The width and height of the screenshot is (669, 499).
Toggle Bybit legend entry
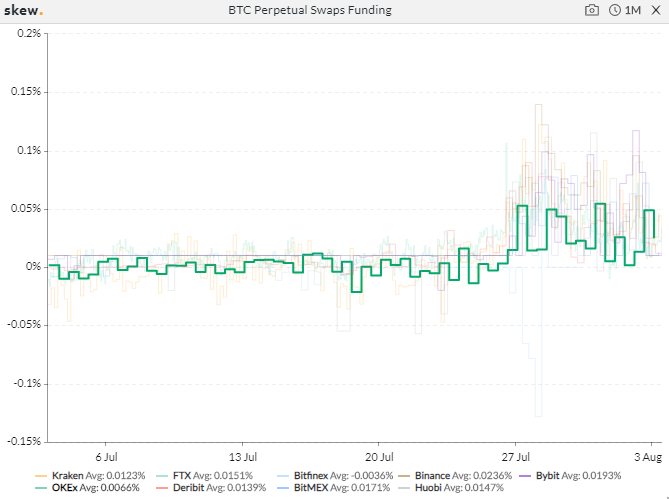click(x=585, y=475)
